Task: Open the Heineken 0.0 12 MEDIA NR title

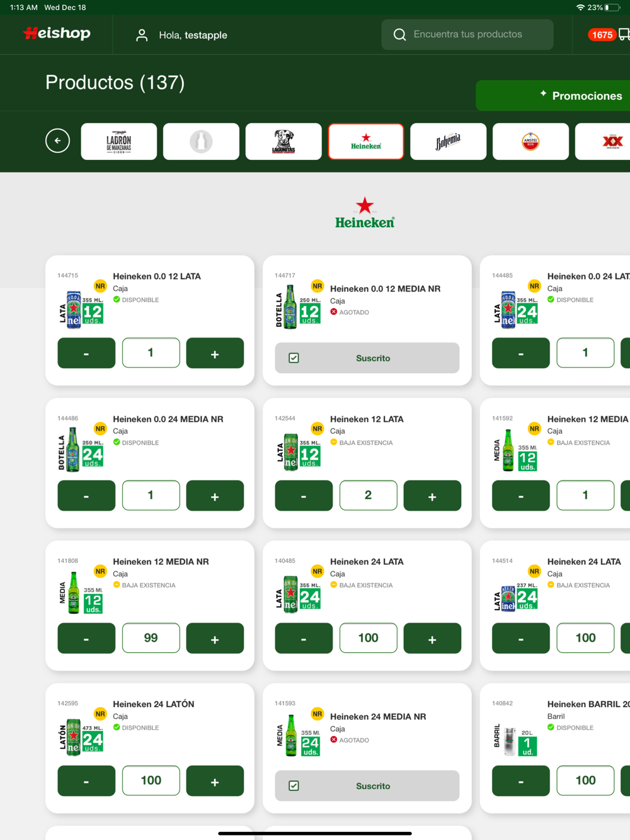Action: tap(385, 289)
